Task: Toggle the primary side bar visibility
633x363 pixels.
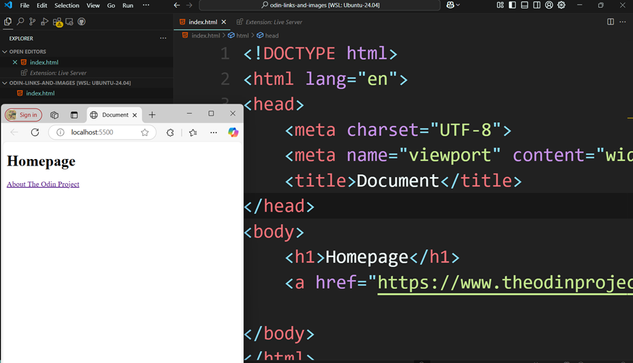Action: pos(512,5)
